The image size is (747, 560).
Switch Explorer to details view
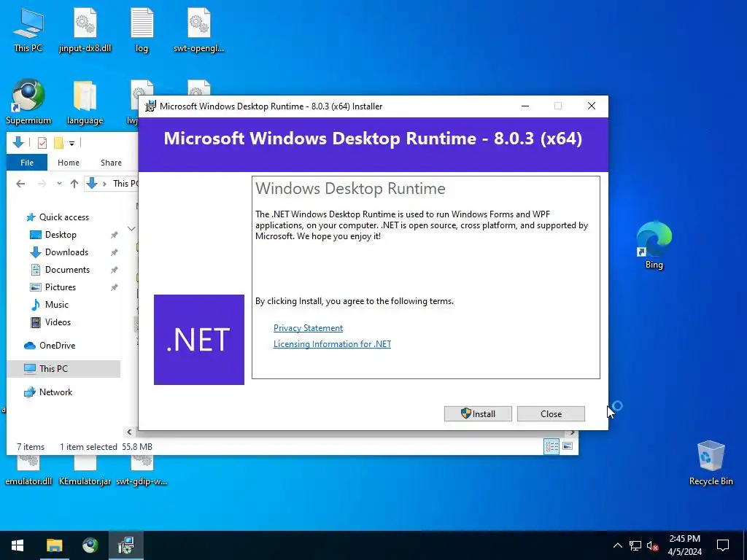pos(551,447)
